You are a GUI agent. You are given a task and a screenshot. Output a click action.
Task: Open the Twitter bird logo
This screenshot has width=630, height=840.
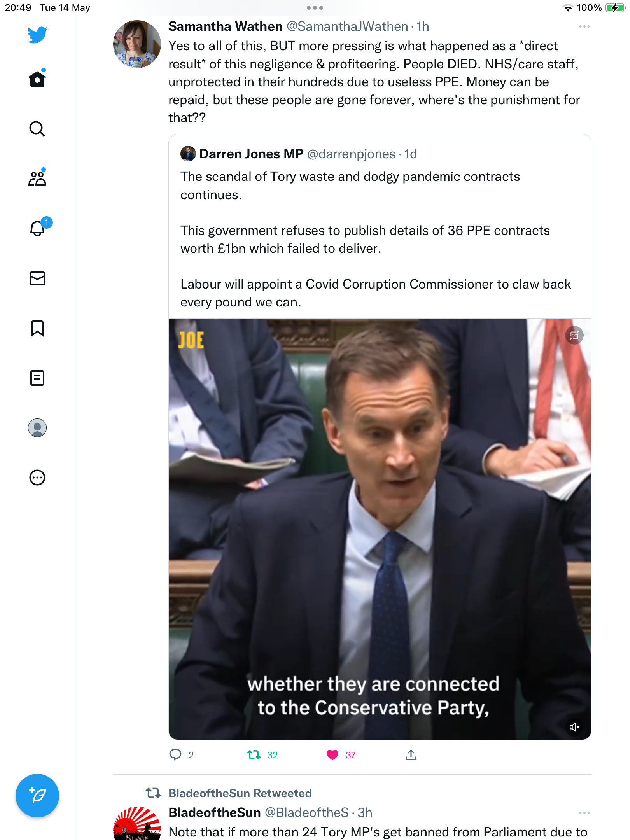[x=37, y=35]
